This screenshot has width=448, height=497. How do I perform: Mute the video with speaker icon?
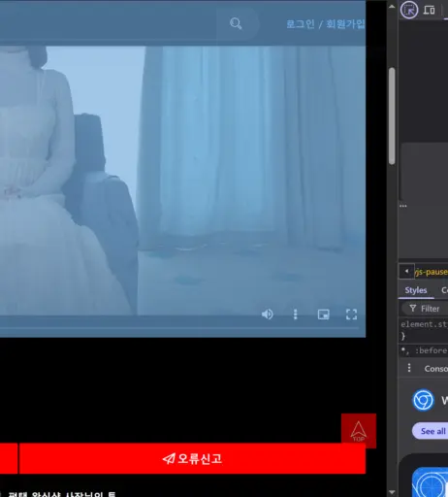(x=268, y=315)
